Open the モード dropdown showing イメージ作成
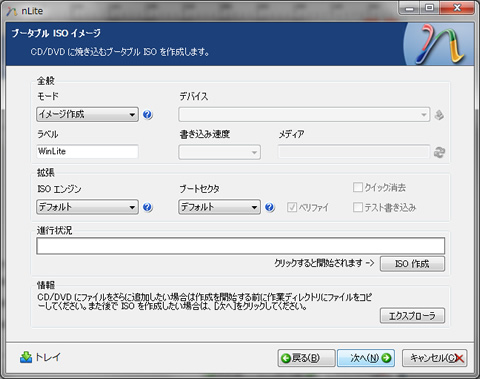 87,114
